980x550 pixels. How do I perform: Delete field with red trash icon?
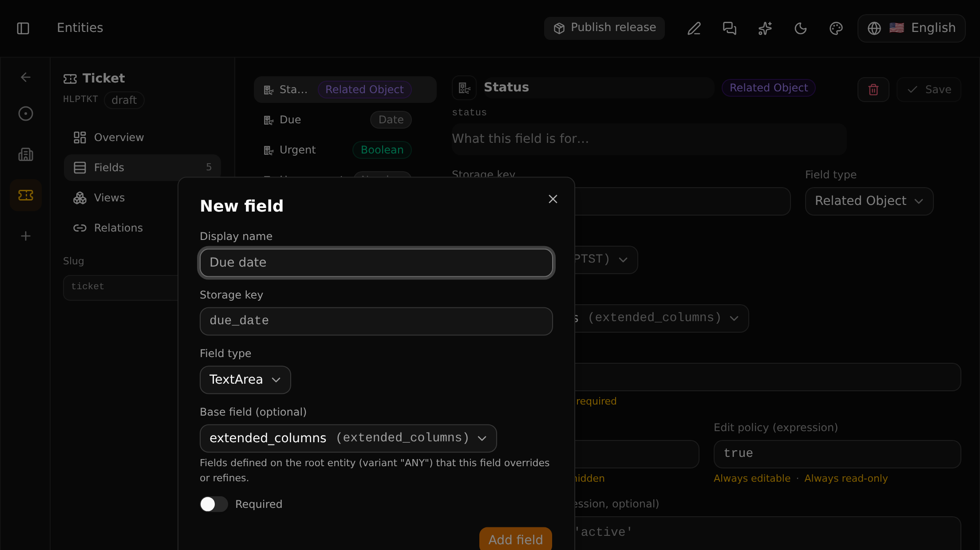tap(873, 90)
